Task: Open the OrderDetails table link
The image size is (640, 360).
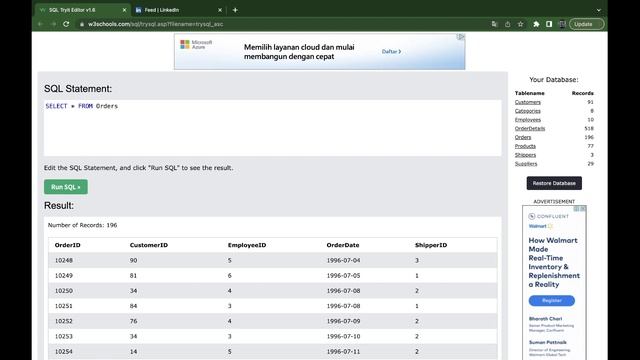Action: (x=530, y=129)
